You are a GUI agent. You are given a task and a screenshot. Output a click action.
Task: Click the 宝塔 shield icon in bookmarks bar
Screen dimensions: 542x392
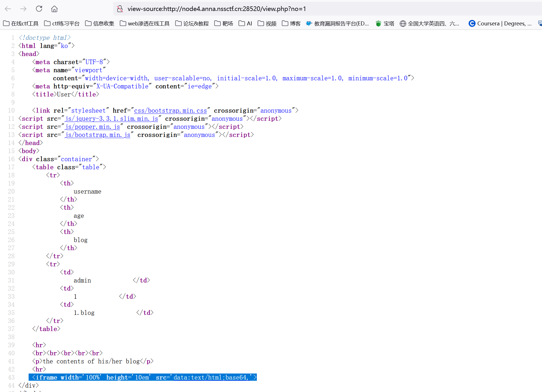(x=378, y=23)
